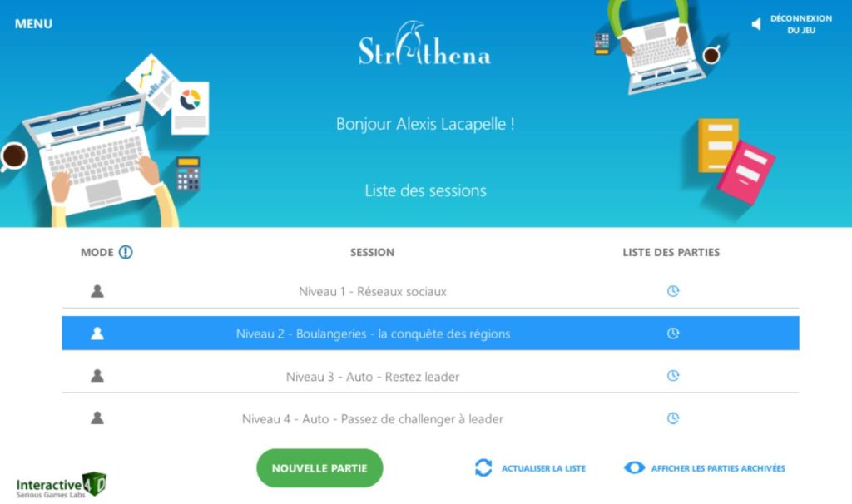The width and height of the screenshot is (852, 504).
Task: Click the info icon next to MODE
Action: pos(126,252)
